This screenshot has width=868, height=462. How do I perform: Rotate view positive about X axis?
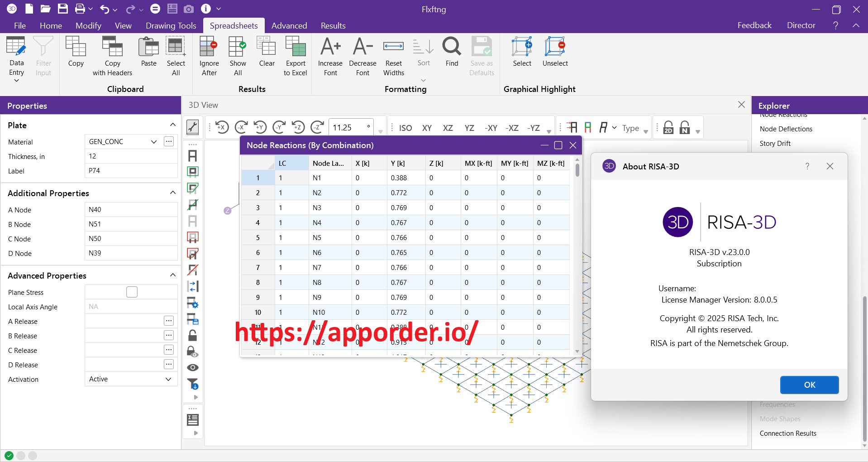coord(222,127)
